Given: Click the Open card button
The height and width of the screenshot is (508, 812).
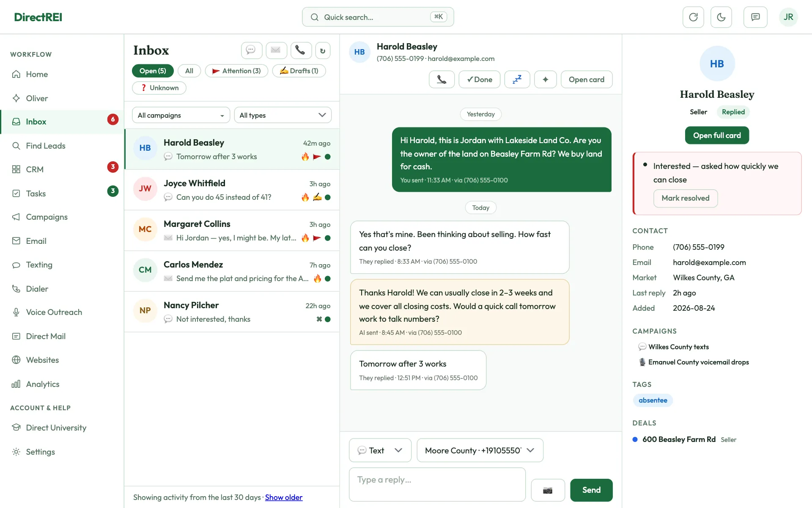Looking at the screenshot, I should pos(587,80).
